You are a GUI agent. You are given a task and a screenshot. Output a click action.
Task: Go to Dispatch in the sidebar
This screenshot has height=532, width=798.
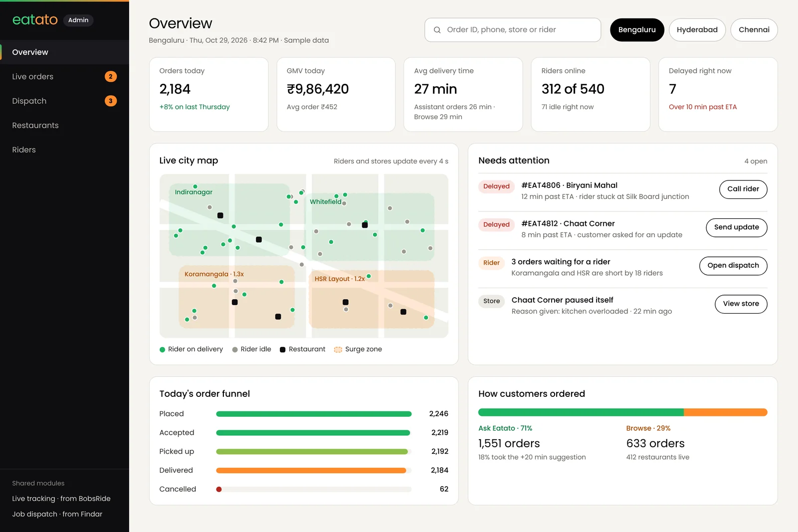coord(64,101)
